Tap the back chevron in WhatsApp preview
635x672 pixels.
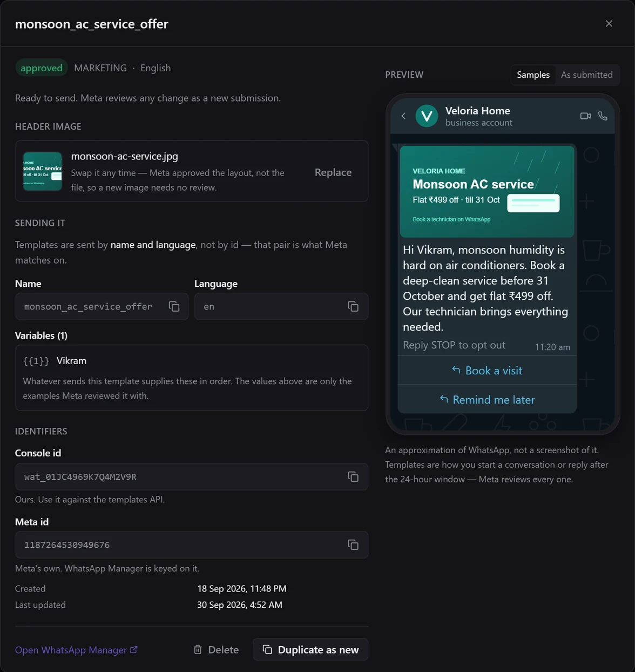(403, 116)
